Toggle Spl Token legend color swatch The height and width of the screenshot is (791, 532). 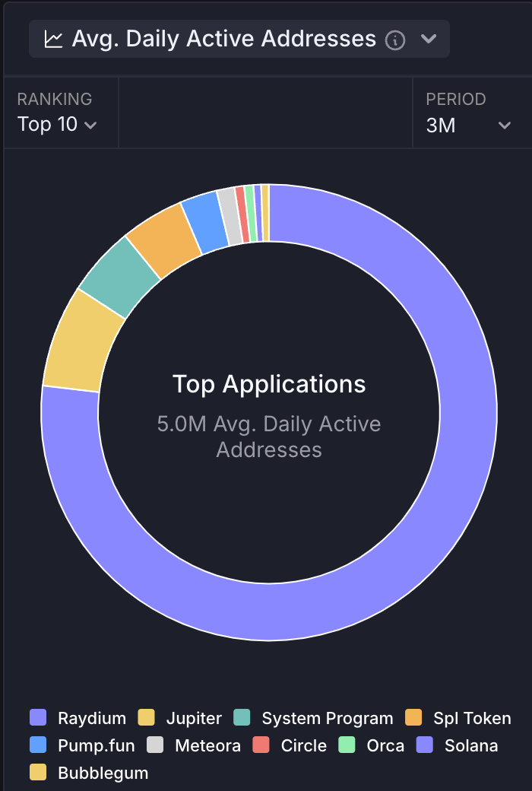pos(413,716)
